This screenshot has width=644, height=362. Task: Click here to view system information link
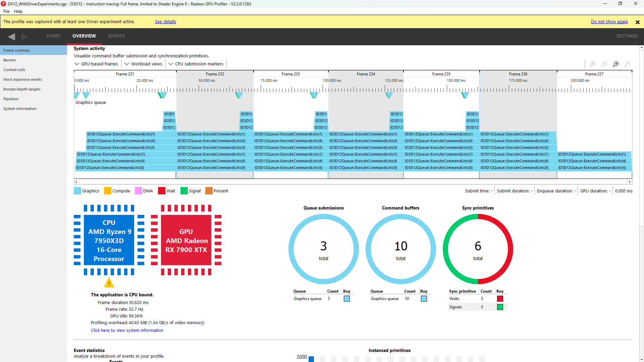pos(127,330)
